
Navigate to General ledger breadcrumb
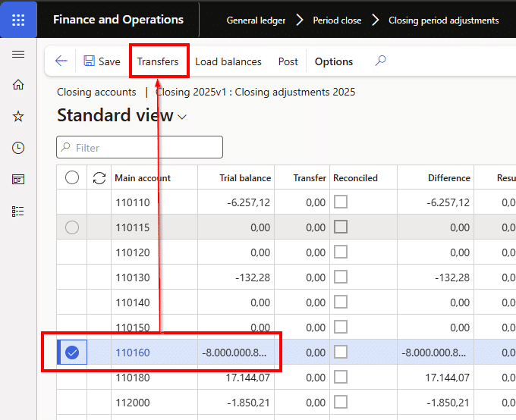coord(256,20)
